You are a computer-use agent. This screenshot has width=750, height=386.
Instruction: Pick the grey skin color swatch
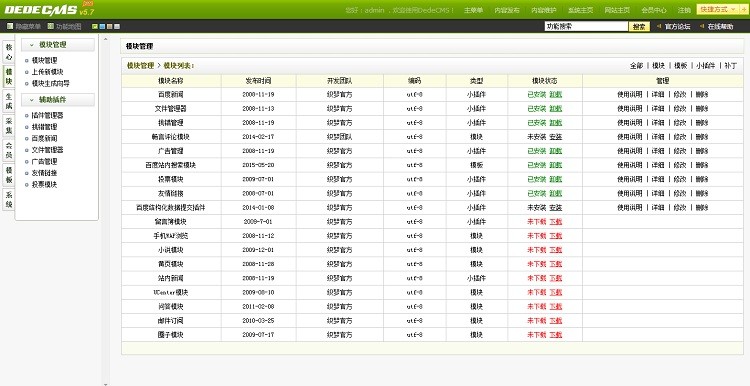click(x=117, y=26)
